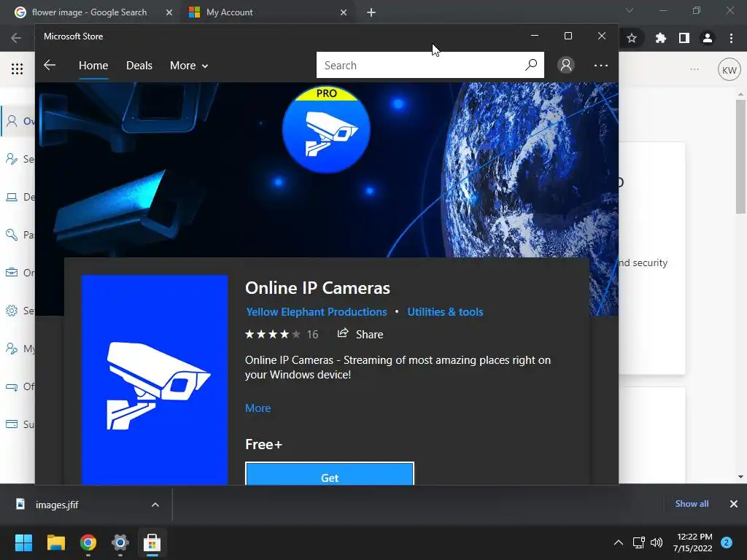Open Chrome profile icon in toolbar

click(708, 38)
